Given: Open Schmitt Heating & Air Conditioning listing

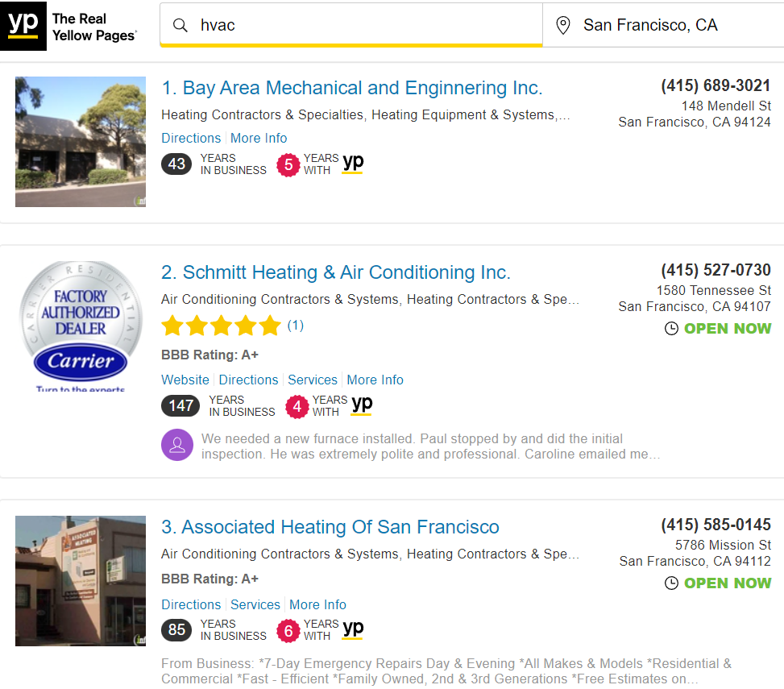Looking at the screenshot, I should click(x=335, y=272).
